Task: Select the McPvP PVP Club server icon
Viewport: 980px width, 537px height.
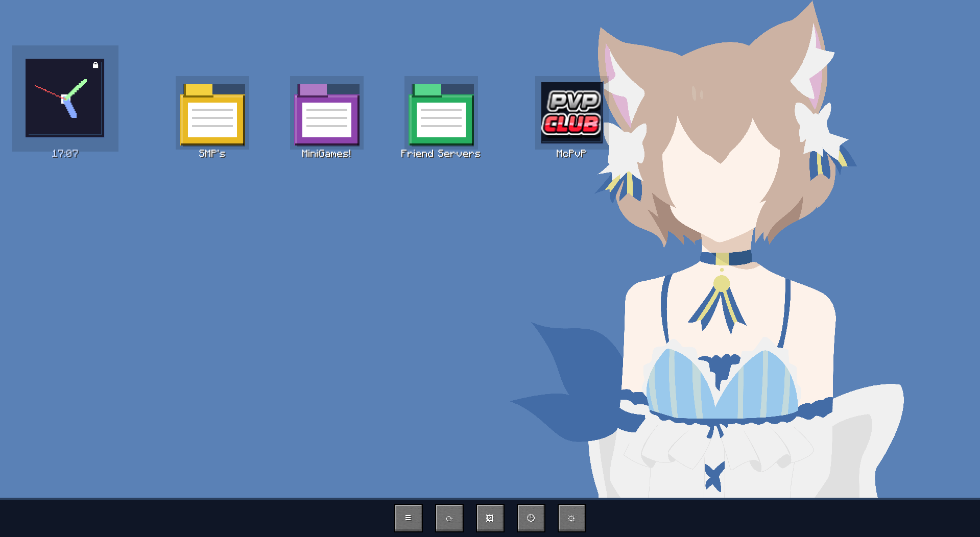Action: click(571, 113)
